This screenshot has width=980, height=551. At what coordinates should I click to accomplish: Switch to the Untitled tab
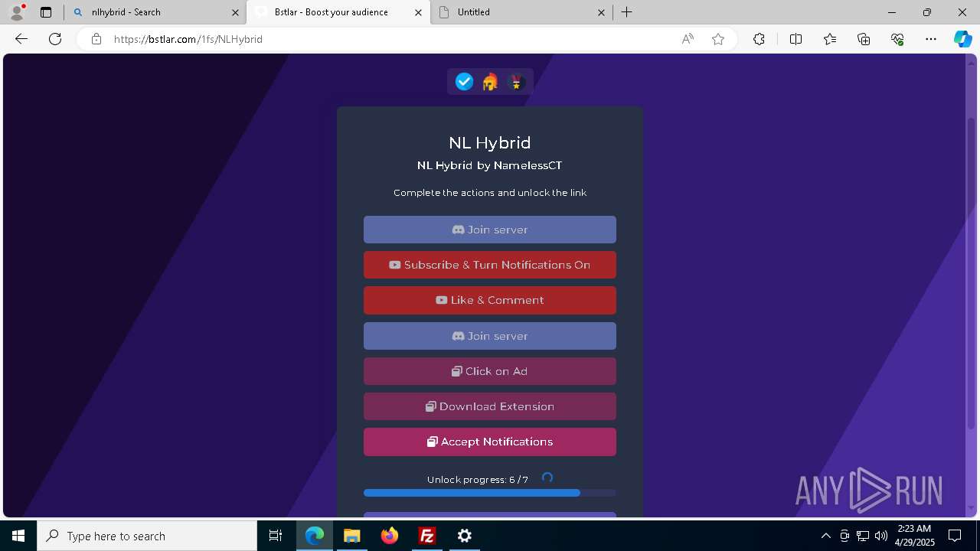click(521, 12)
